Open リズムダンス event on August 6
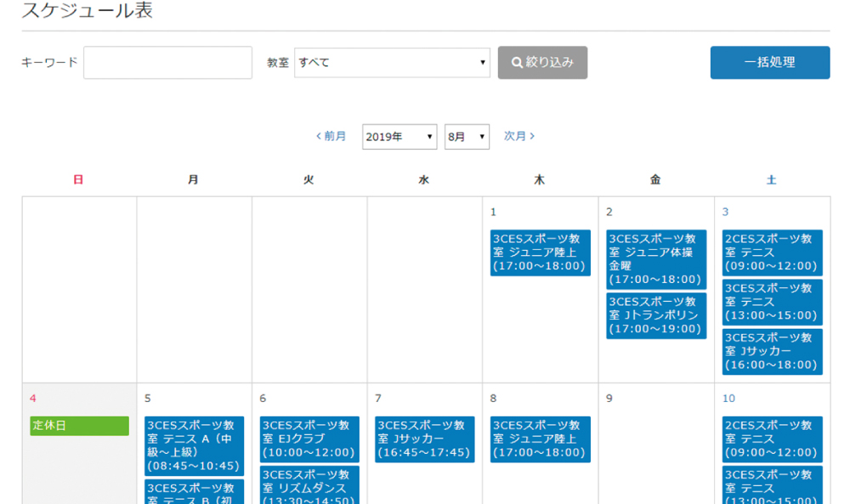This screenshot has height=504, width=850. pyautogui.click(x=309, y=486)
